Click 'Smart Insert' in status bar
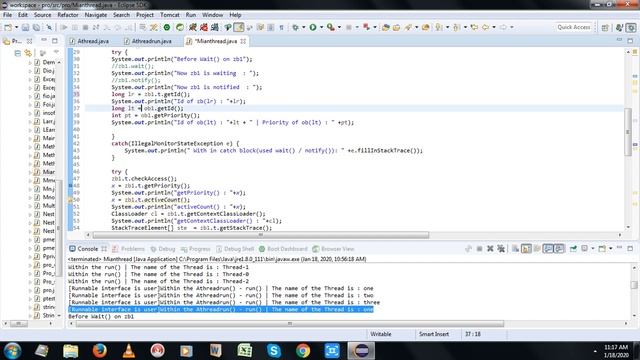640x360 pixels. tap(433, 334)
